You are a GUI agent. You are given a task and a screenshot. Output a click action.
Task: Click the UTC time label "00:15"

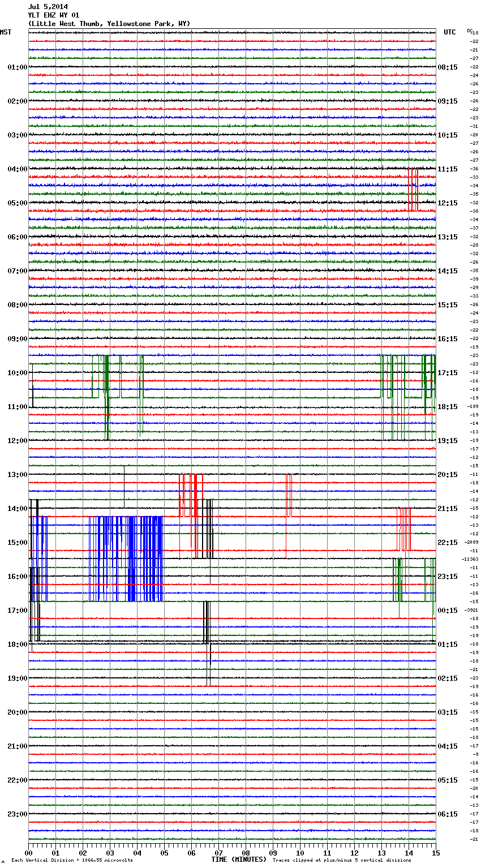point(448,611)
